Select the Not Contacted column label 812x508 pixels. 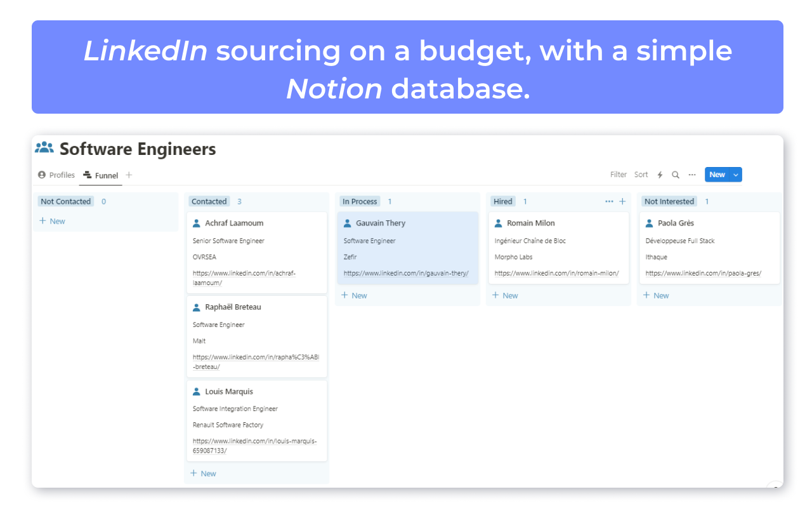coord(66,201)
